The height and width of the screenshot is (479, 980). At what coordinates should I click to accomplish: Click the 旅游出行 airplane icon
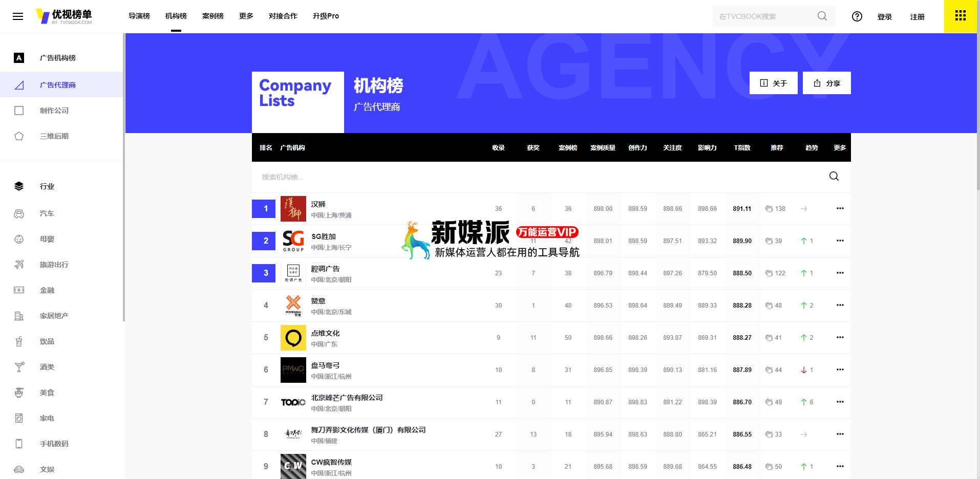coord(19,265)
